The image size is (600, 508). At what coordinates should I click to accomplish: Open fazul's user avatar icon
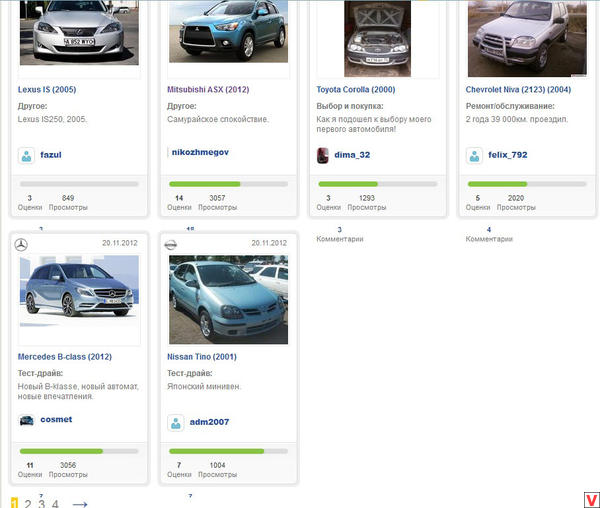tap(26, 155)
